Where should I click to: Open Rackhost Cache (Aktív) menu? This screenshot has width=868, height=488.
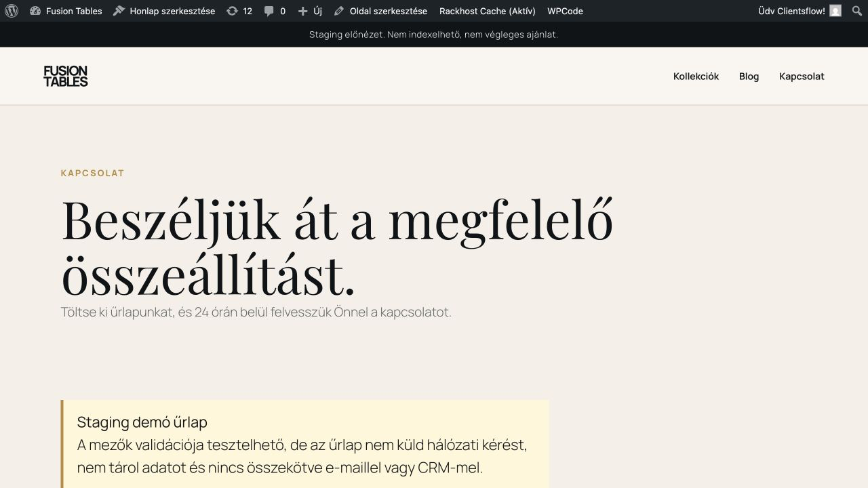pyautogui.click(x=488, y=11)
